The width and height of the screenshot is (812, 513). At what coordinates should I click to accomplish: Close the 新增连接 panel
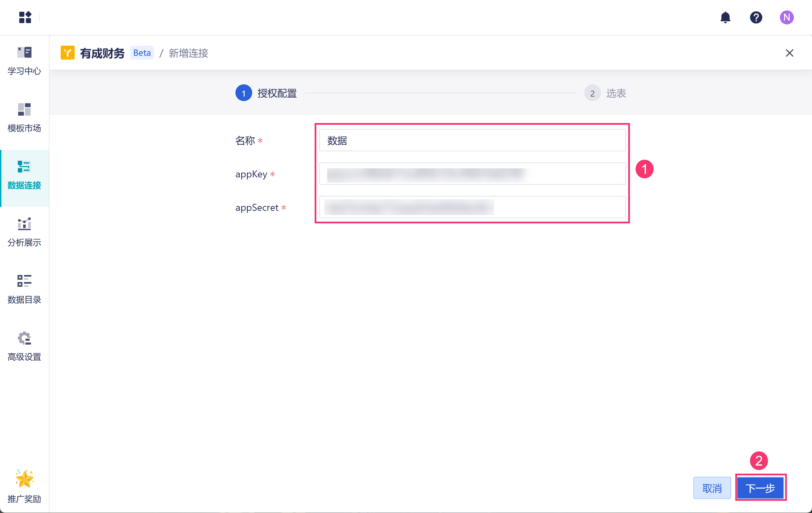pyautogui.click(x=789, y=53)
